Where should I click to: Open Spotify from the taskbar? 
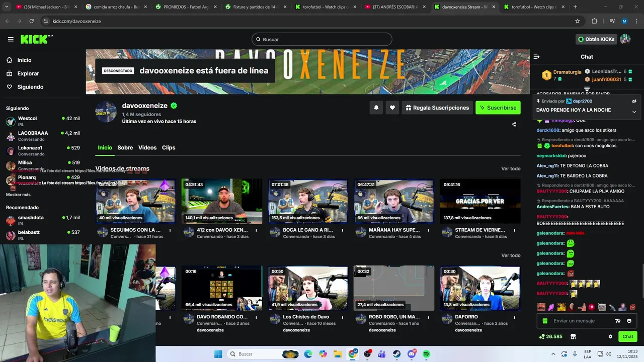tap(426, 354)
